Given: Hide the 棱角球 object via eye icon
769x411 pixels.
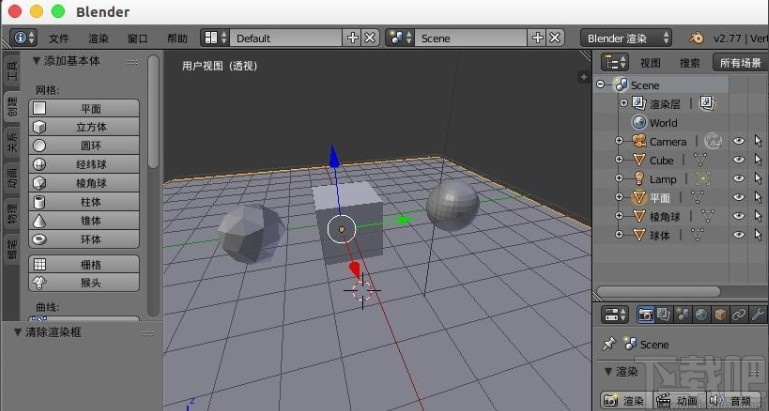Looking at the screenshot, I should pos(738,216).
